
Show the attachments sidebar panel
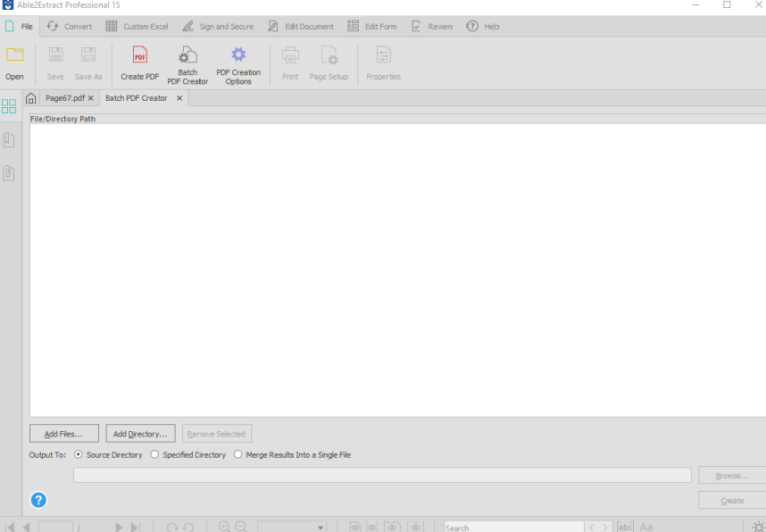(9, 172)
